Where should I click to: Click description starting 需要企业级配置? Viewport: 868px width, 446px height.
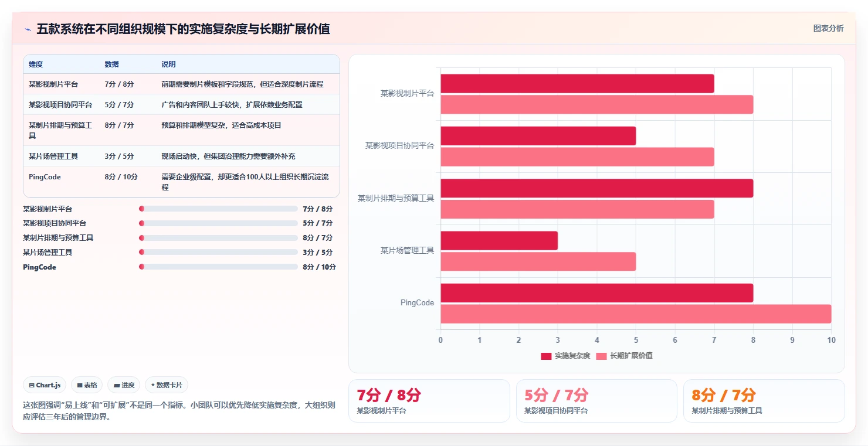pyautogui.click(x=245, y=182)
